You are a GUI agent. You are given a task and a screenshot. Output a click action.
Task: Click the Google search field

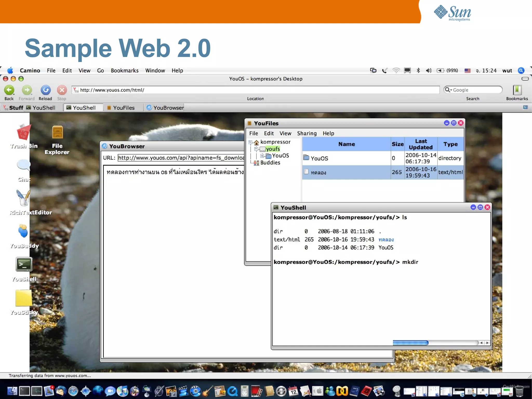click(473, 90)
